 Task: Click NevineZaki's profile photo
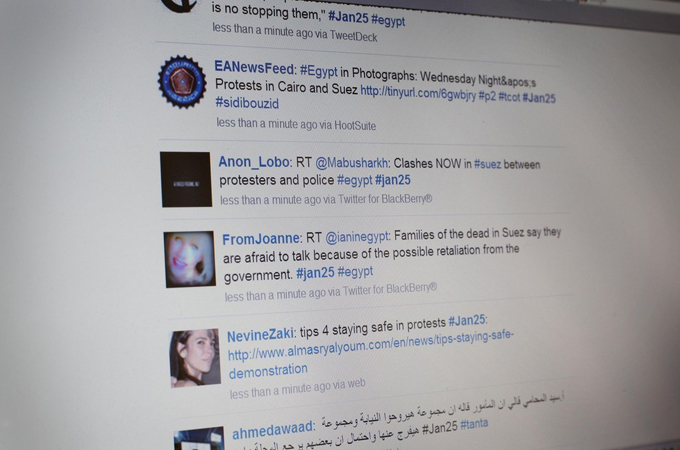tap(195, 358)
